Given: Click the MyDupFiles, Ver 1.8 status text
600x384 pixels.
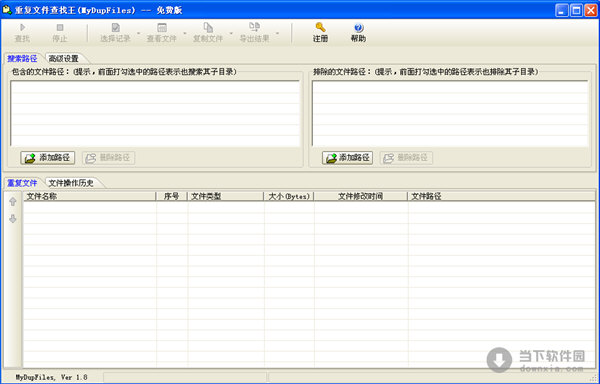Looking at the screenshot, I should [51, 377].
